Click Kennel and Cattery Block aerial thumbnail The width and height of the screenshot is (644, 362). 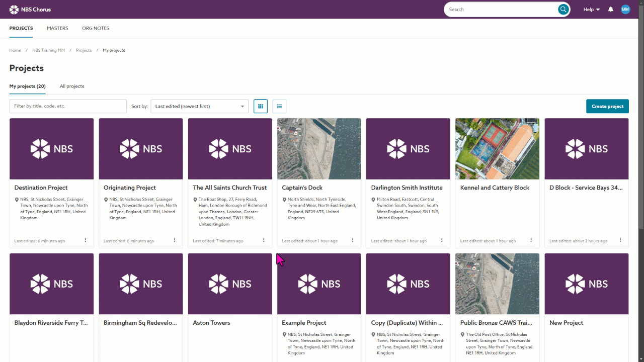[x=497, y=149]
